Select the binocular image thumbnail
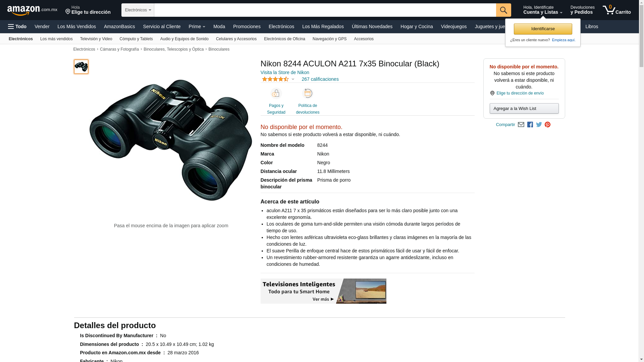 [x=81, y=67]
